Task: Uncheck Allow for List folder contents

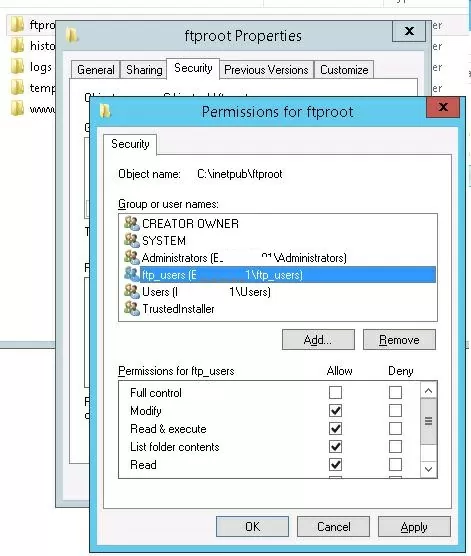Action: [x=335, y=446]
